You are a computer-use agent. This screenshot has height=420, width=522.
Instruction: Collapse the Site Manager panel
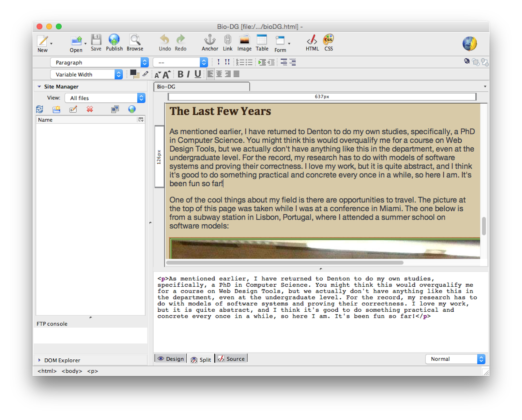[x=39, y=86]
